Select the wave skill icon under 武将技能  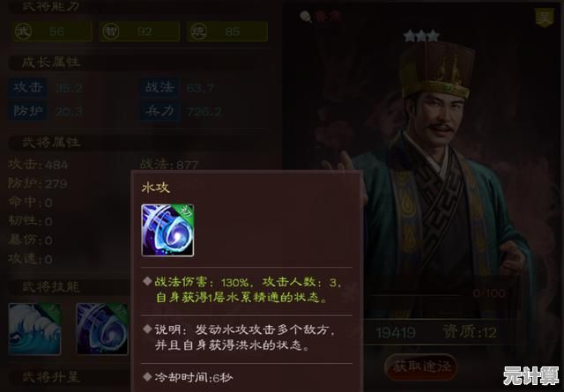point(34,329)
